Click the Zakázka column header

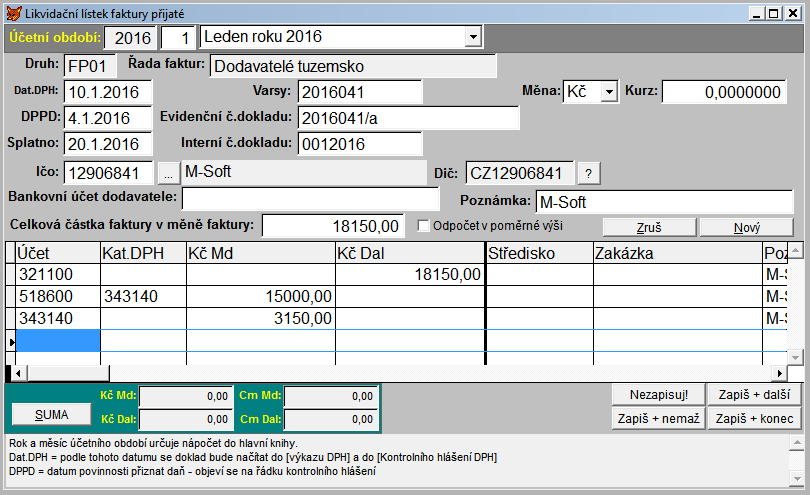click(678, 253)
